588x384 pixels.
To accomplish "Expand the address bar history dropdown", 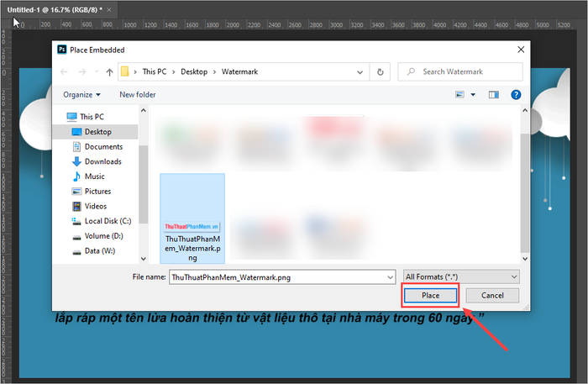I will point(360,72).
